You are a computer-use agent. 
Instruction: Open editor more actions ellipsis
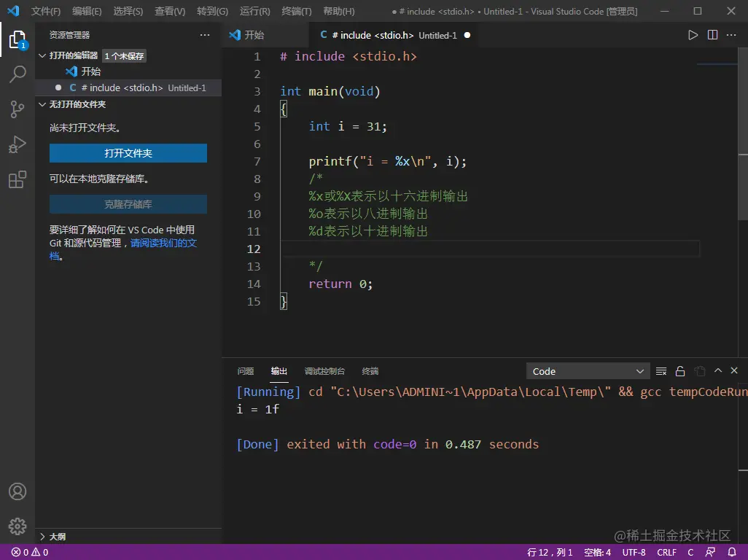[731, 35]
